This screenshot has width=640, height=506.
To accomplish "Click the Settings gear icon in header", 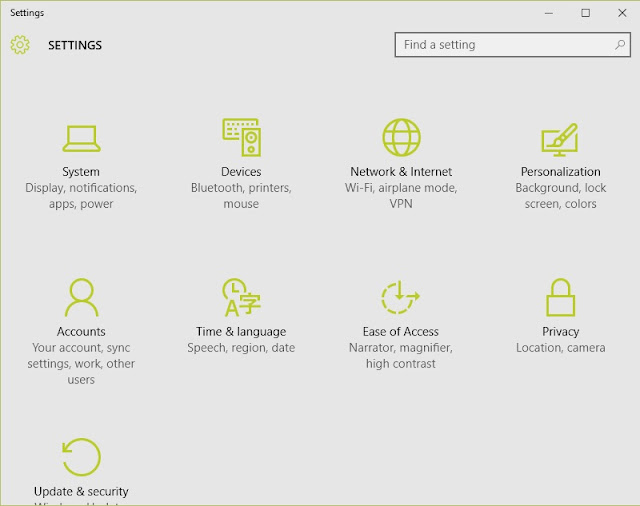I will click(x=20, y=44).
